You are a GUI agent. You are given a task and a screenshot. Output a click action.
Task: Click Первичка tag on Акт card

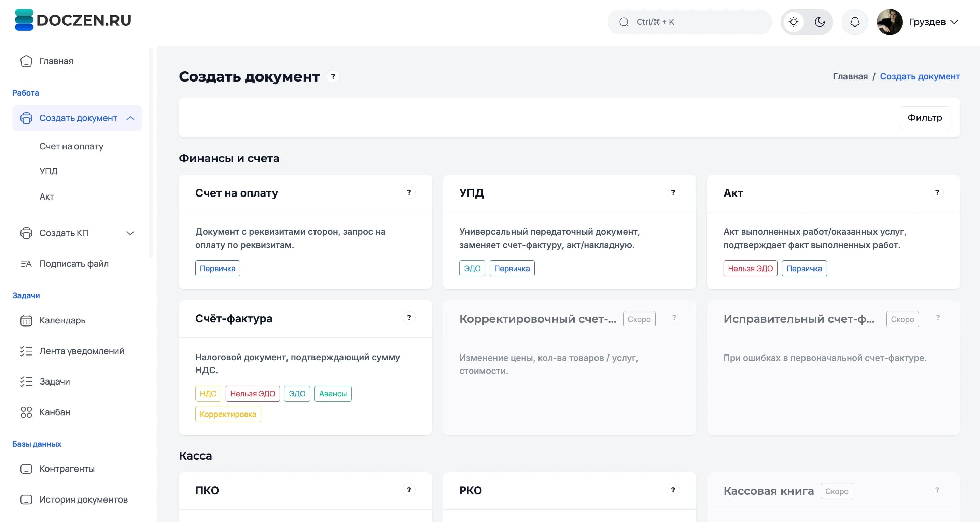(x=804, y=269)
